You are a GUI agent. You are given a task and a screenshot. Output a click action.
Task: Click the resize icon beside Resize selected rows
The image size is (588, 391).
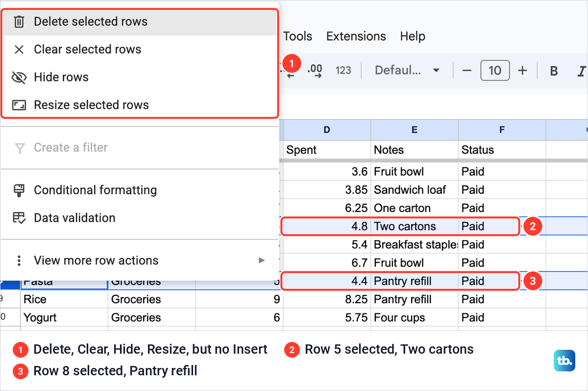pyautogui.click(x=19, y=105)
